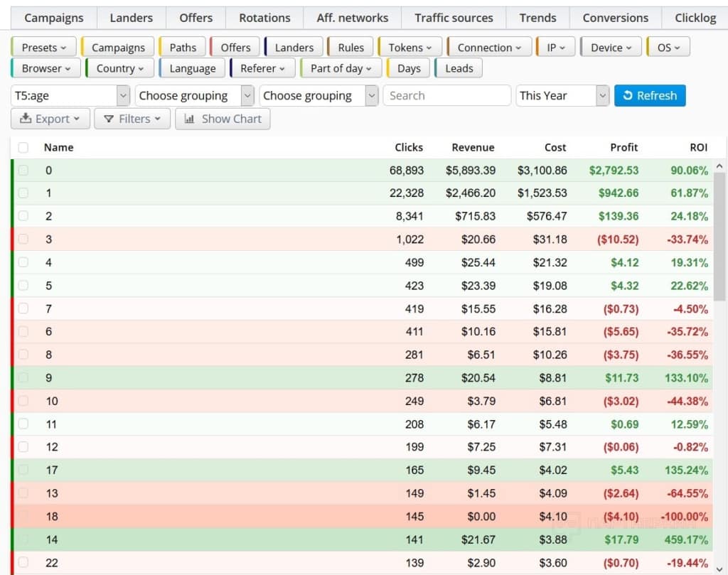Click the export tray icon
728x575 pixels.
point(26,119)
